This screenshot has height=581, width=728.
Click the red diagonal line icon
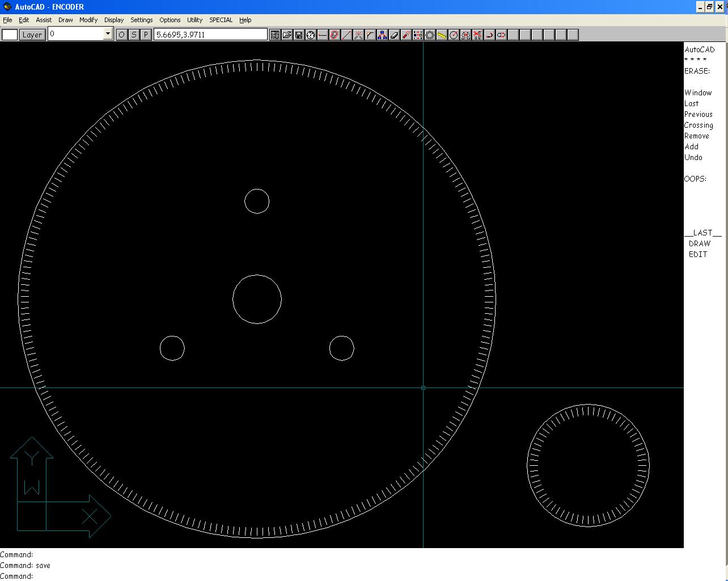(x=346, y=35)
